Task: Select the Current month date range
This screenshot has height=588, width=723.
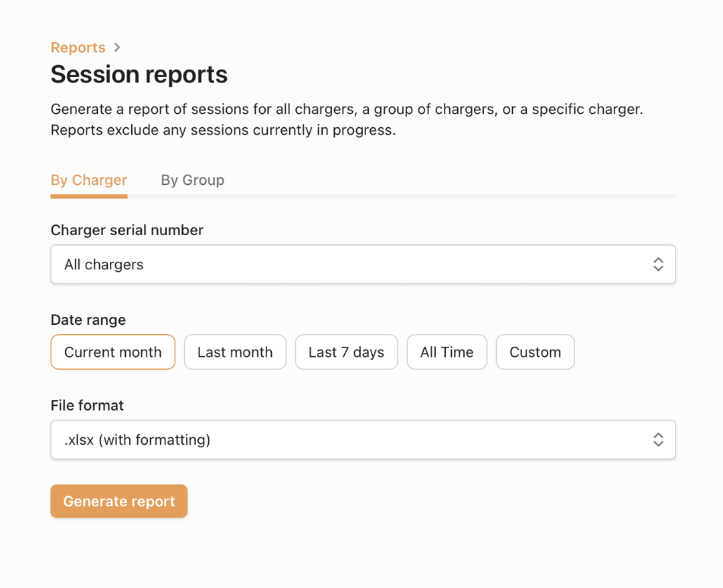Action: [x=112, y=352]
